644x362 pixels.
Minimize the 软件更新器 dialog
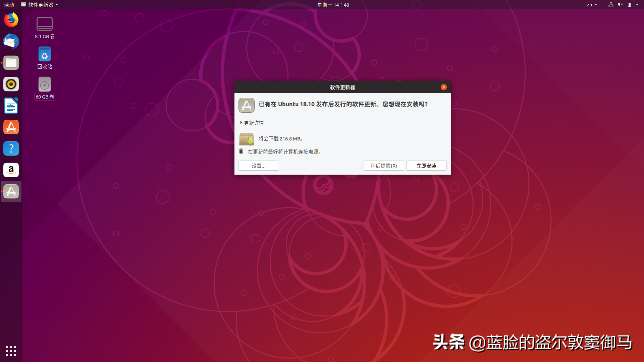click(432, 87)
